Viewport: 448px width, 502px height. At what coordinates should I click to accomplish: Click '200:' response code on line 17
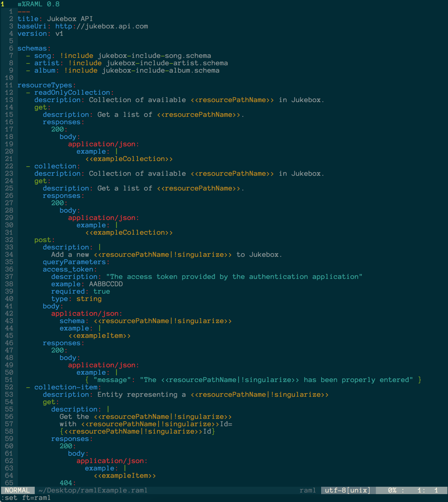click(59, 129)
